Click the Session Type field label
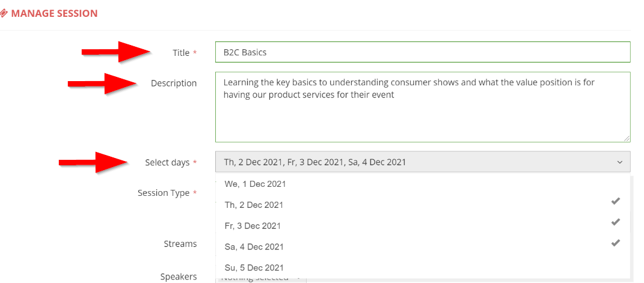 [164, 193]
